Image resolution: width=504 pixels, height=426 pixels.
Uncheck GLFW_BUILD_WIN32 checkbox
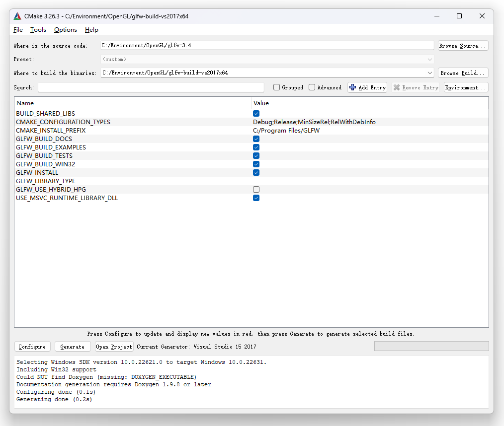256,164
